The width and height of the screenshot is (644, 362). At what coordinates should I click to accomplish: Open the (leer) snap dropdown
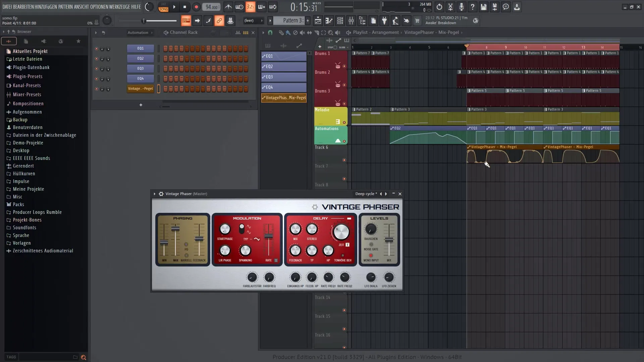(253, 20)
